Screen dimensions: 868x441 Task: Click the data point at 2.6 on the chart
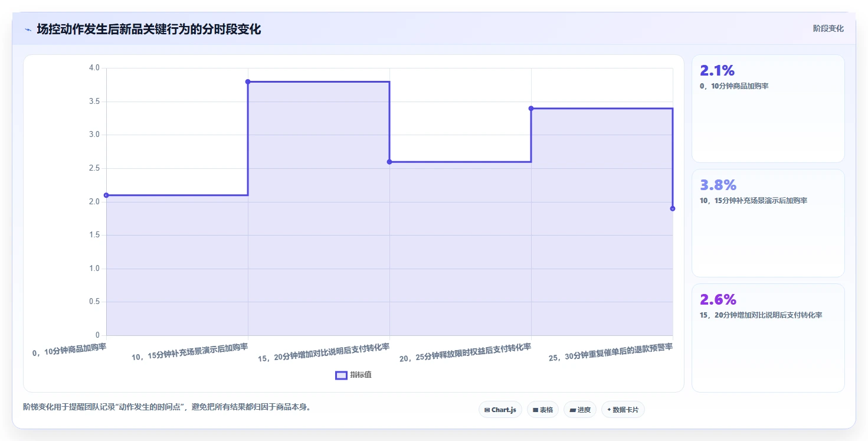click(x=389, y=162)
